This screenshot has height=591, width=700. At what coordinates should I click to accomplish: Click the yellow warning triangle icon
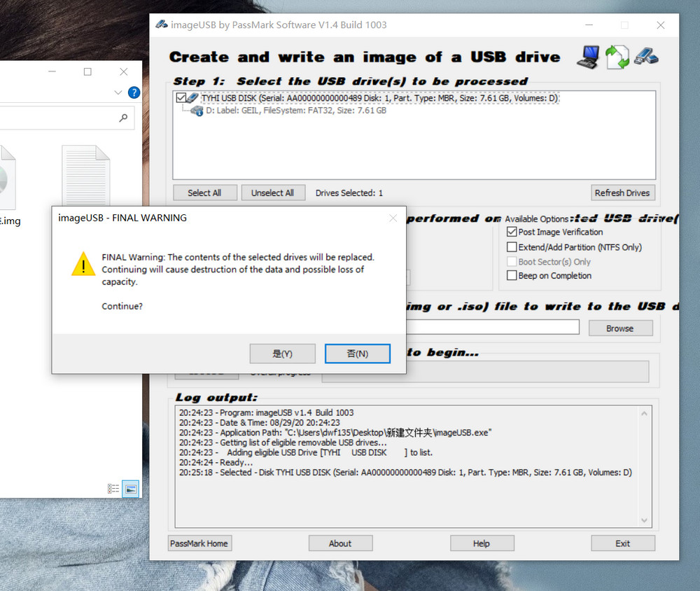[83, 264]
